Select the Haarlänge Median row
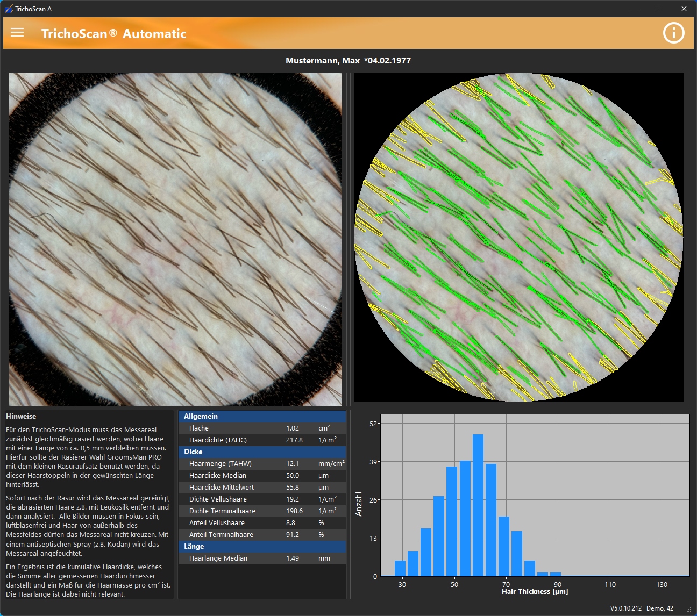The height and width of the screenshot is (616, 697). click(262, 558)
